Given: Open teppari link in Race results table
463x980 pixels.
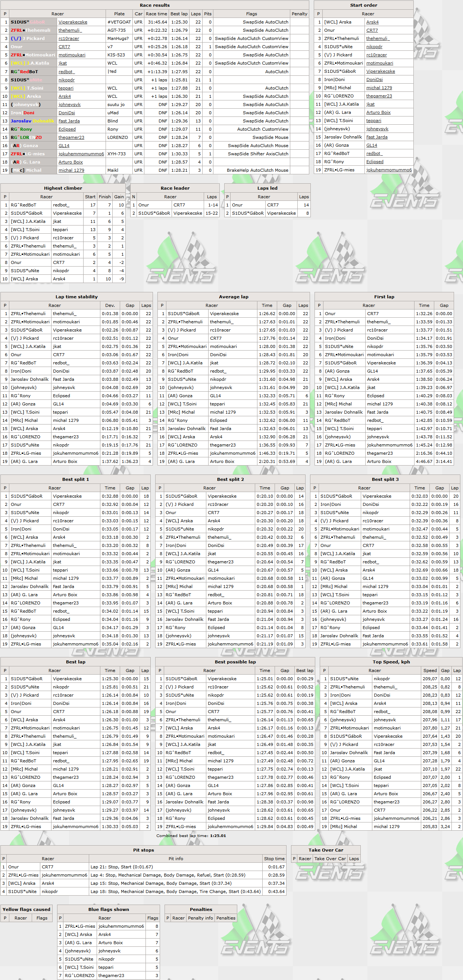Looking at the screenshot, I should point(66,88).
